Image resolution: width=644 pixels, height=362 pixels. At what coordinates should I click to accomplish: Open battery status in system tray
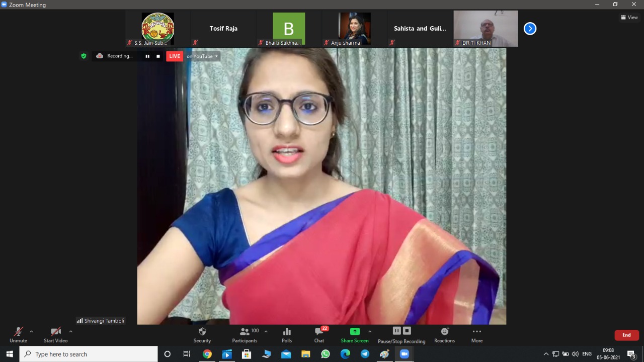click(x=566, y=354)
